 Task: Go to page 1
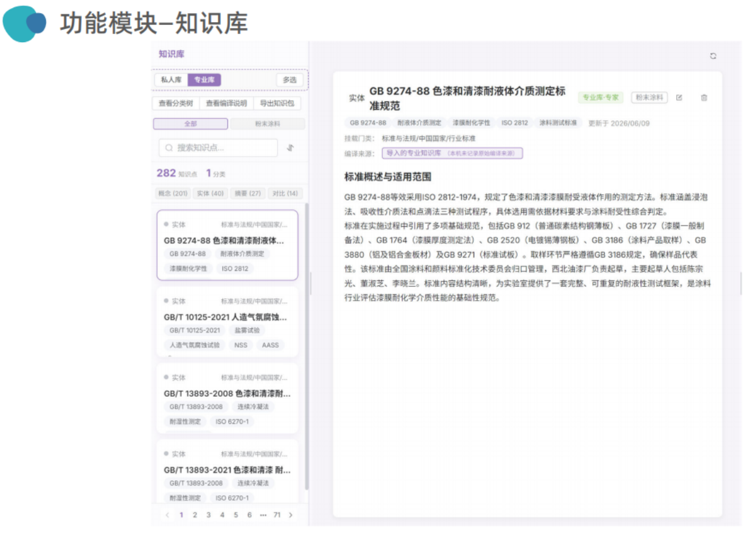(181, 515)
